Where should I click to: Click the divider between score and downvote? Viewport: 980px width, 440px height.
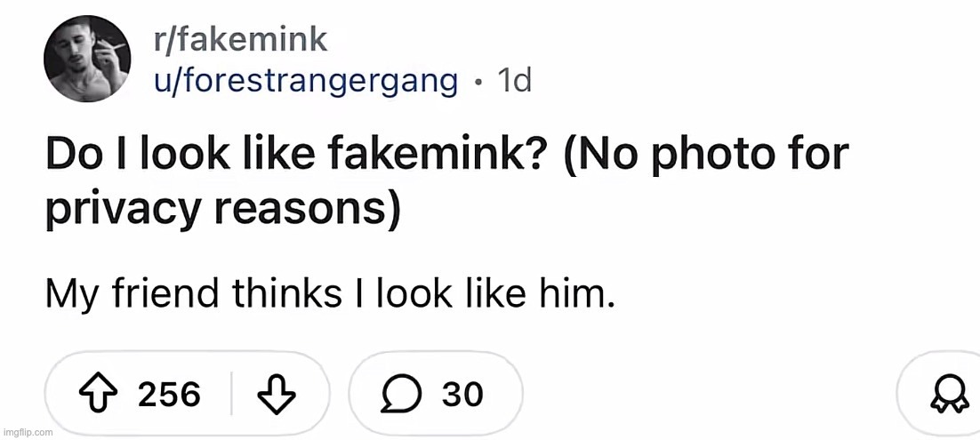231,393
